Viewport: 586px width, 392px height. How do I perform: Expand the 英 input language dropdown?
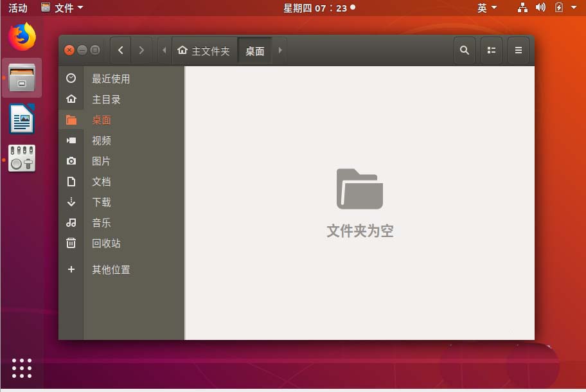pos(486,7)
